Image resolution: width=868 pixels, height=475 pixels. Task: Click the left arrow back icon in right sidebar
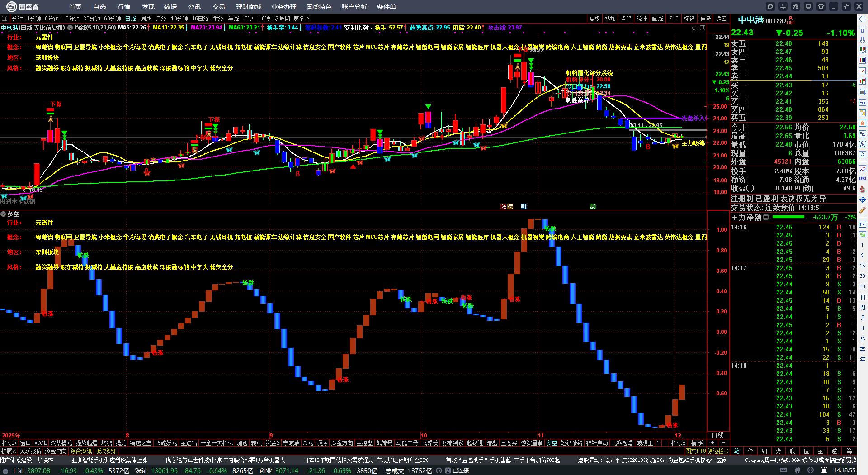[863, 19]
